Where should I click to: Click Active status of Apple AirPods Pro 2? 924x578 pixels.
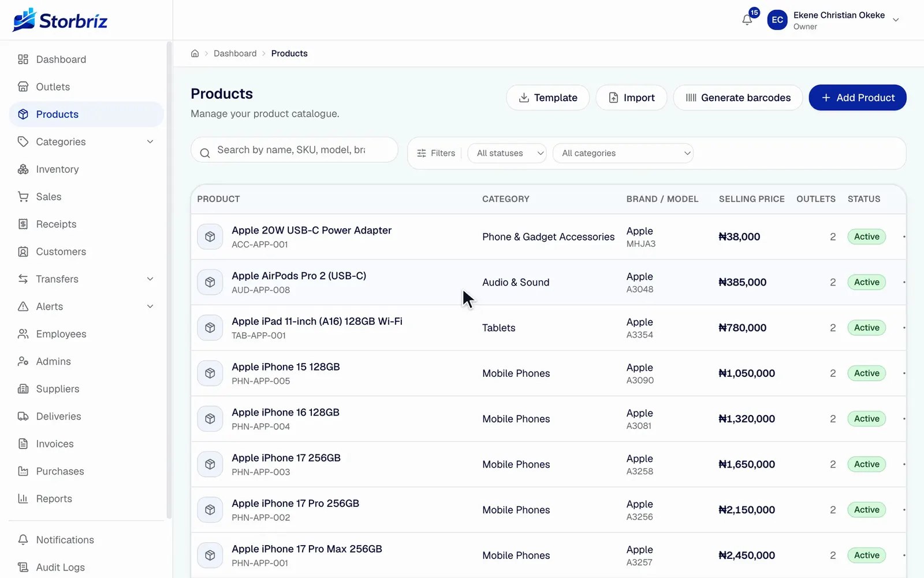pos(866,282)
